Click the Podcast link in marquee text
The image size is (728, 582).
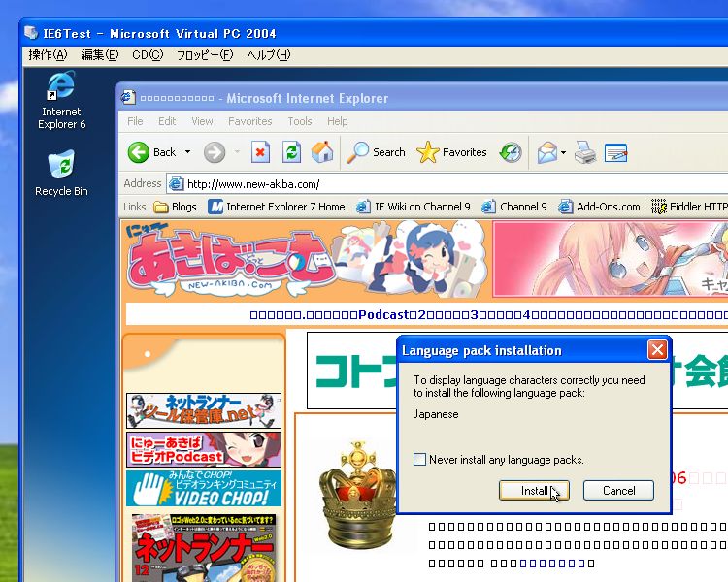[x=383, y=314]
